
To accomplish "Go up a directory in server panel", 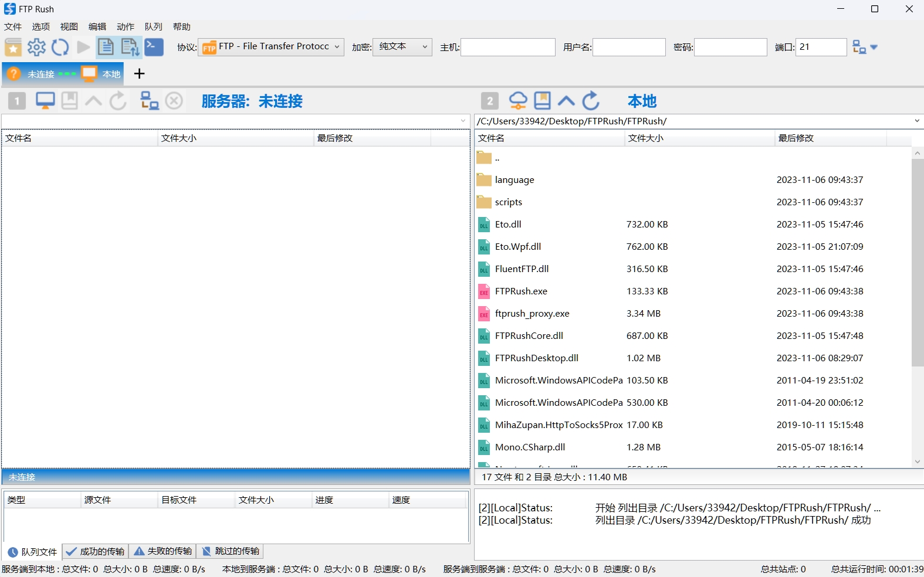I will coord(93,101).
